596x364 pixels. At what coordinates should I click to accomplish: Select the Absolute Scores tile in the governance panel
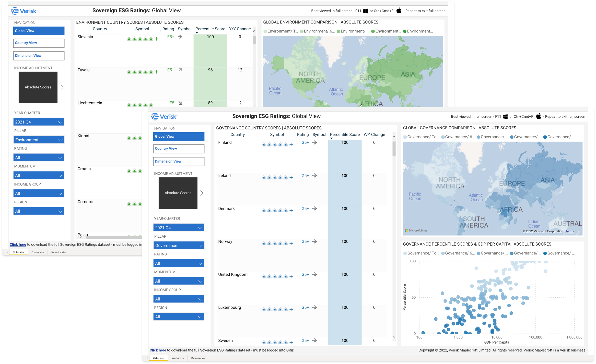178,193
